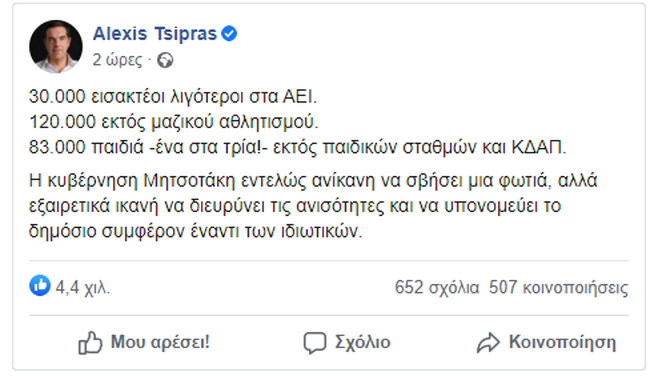Click Alexis Tsipras profile picture
Viewport: 650px width, 376px height.
pos(56,46)
